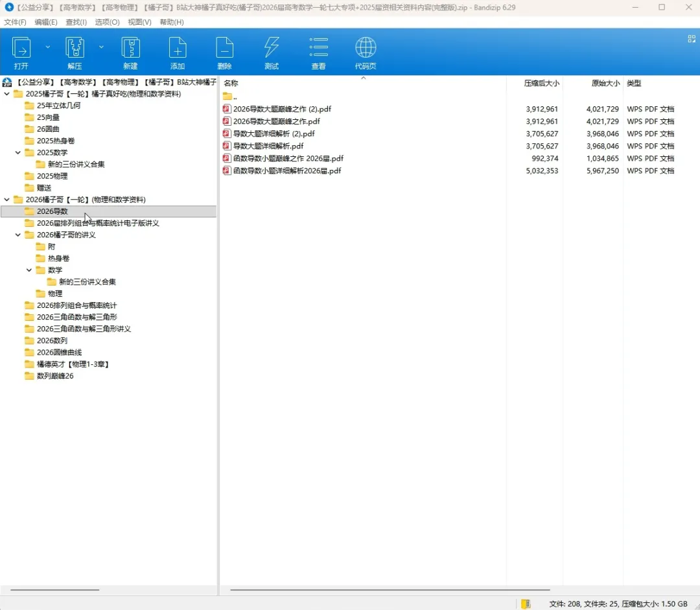700x610 pixels.
Task: Collapse the 2025数学 folder node
Action: [18, 152]
